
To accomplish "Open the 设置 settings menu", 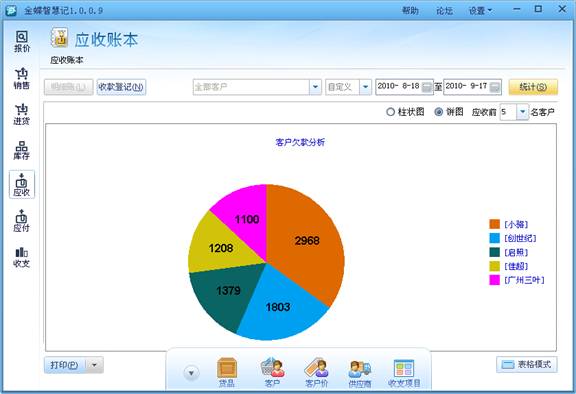I will pyautogui.click(x=480, y=11).
